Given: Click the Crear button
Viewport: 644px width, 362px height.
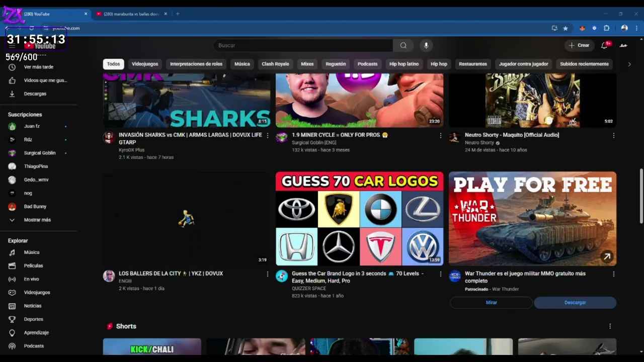Looking at the screenshot, I should pos(579,45).
